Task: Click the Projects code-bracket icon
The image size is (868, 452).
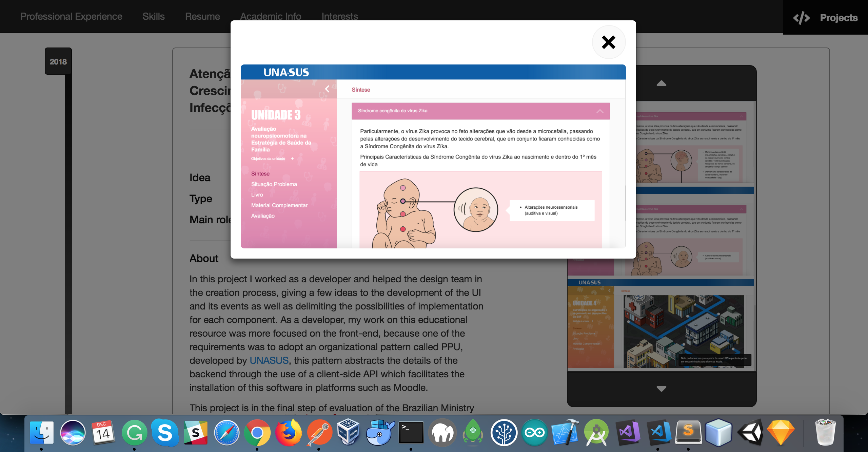Action: 801,18
